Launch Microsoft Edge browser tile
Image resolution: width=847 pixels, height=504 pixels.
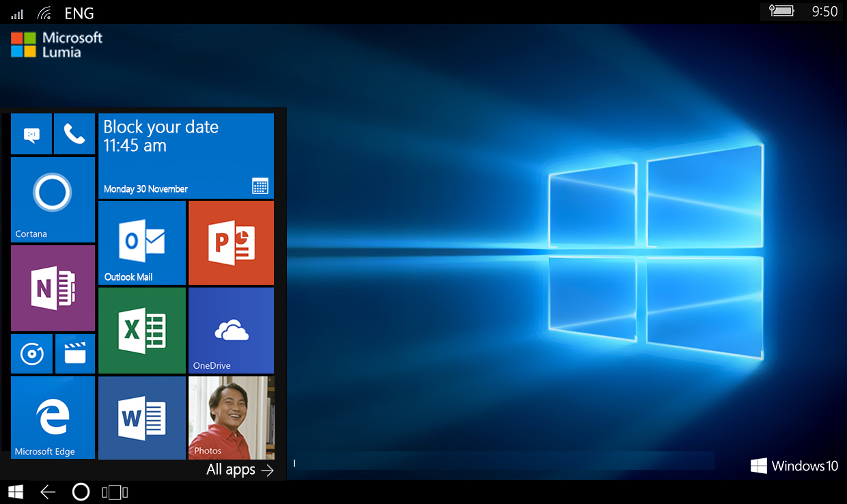click(53, 417)
